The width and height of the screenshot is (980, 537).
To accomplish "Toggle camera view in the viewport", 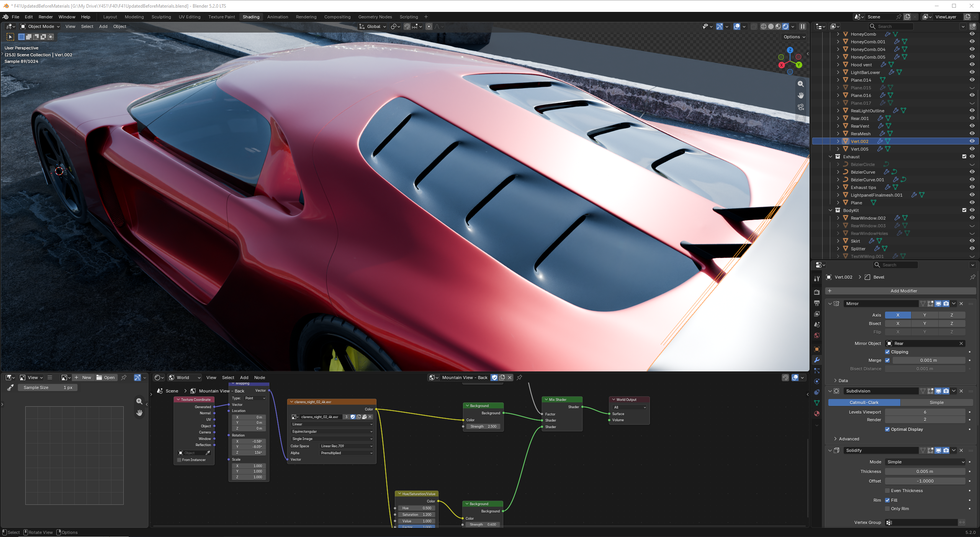I will [801, 107].
